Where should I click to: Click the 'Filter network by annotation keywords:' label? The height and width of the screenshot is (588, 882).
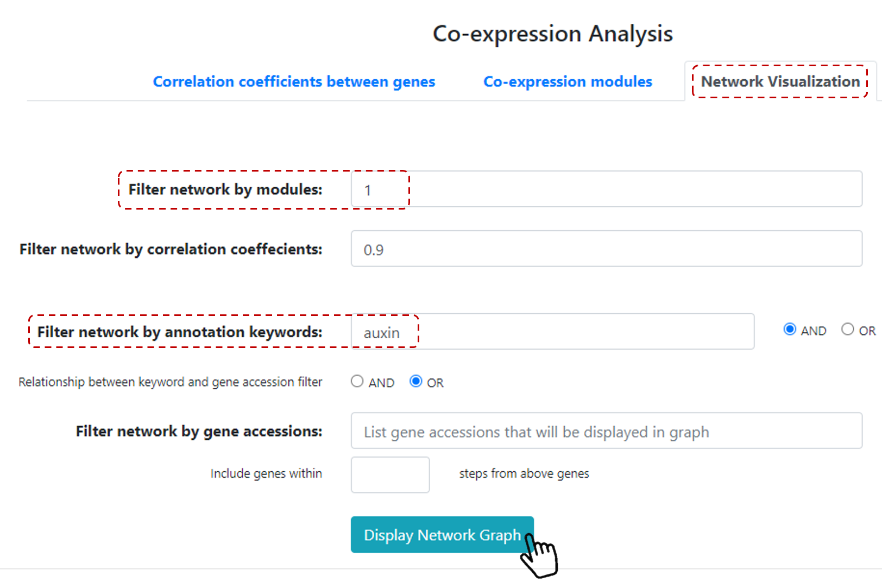180,332
